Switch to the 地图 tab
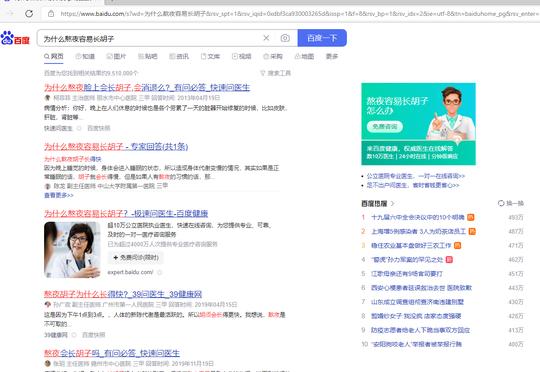 point(304,56)
